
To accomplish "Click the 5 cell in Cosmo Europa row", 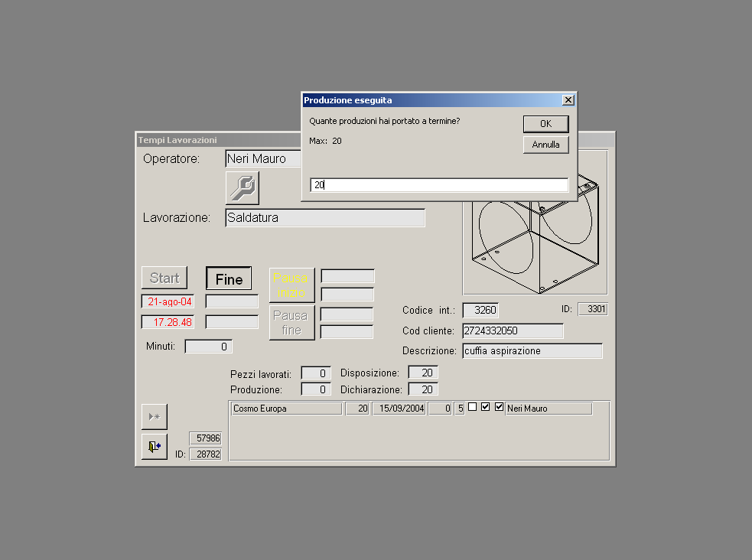I will (x=460, y=409).
